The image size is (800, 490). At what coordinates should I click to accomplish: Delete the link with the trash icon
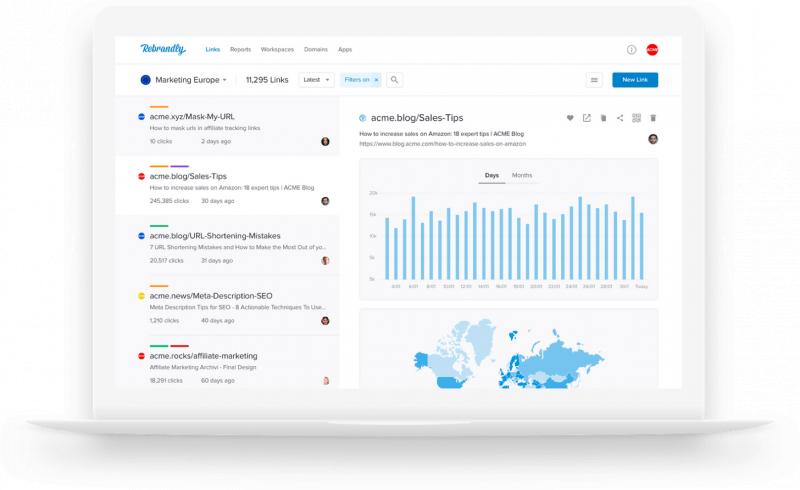(653, 118)
